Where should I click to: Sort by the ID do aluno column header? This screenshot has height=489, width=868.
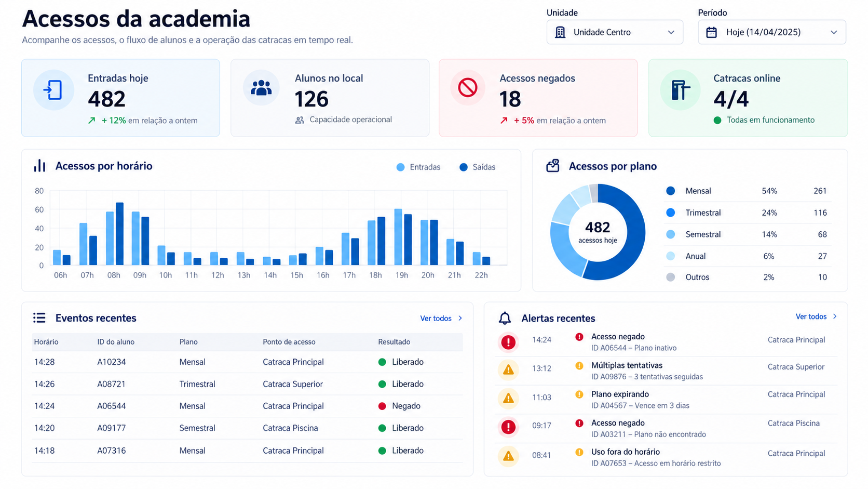tap(116, 342)
